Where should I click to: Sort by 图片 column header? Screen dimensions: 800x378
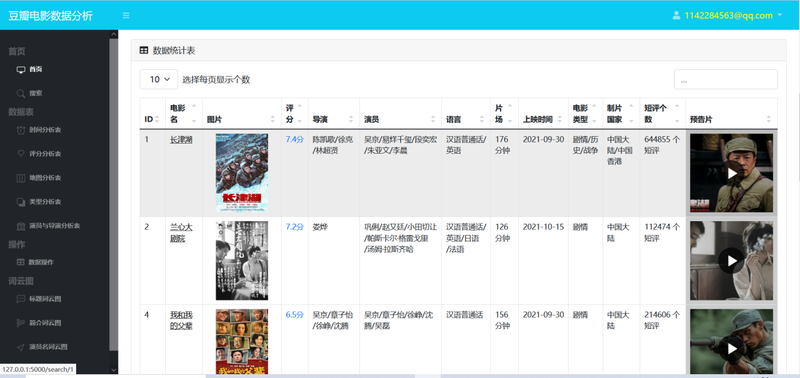(242, 113)
